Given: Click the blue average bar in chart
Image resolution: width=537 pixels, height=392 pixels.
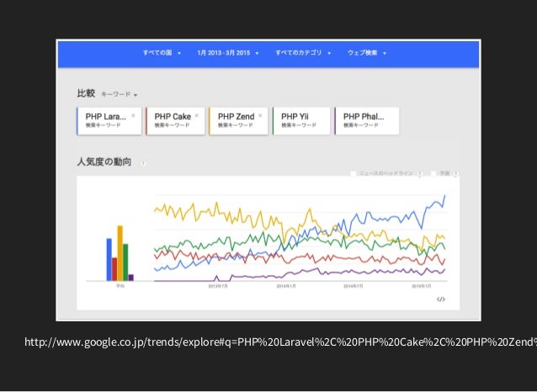Looking at the screenshot, I should click(x=109, y=260).
